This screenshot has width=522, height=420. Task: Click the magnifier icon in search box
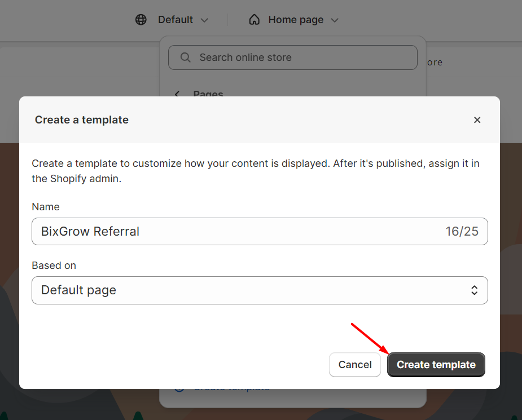point(185,58)
